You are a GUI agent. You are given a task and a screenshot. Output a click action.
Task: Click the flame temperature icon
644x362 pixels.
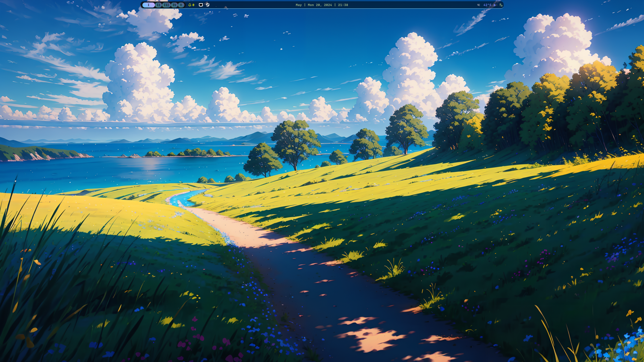click(495, 5)
